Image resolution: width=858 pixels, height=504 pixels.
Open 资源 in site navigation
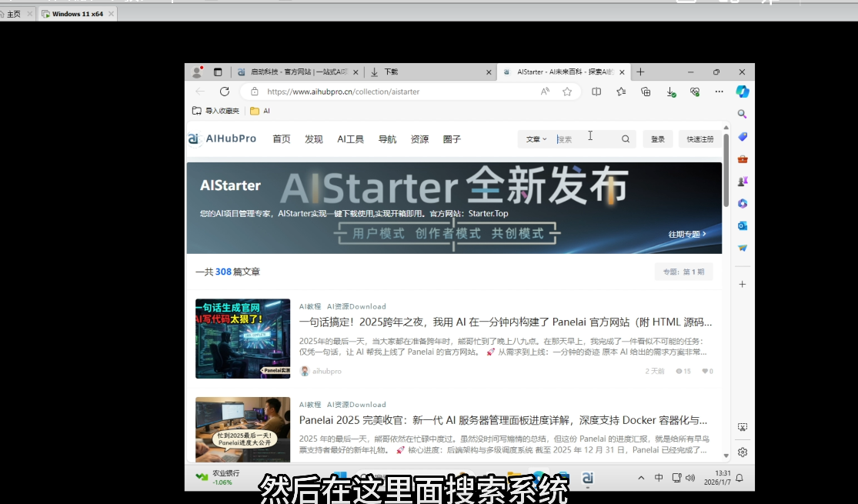tap(419, 139)
